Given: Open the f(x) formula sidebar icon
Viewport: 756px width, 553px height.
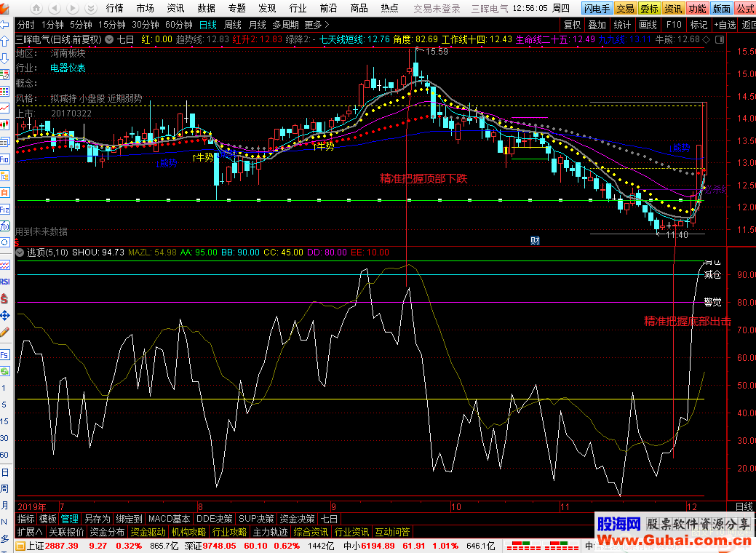Looking at the screenshot, I should [5, 226].
